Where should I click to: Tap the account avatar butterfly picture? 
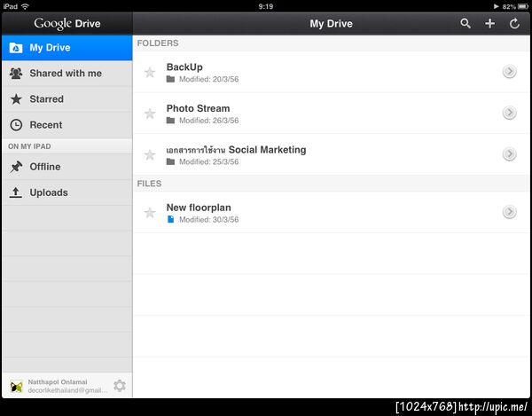pyautogui.click(x=16, y=386)
